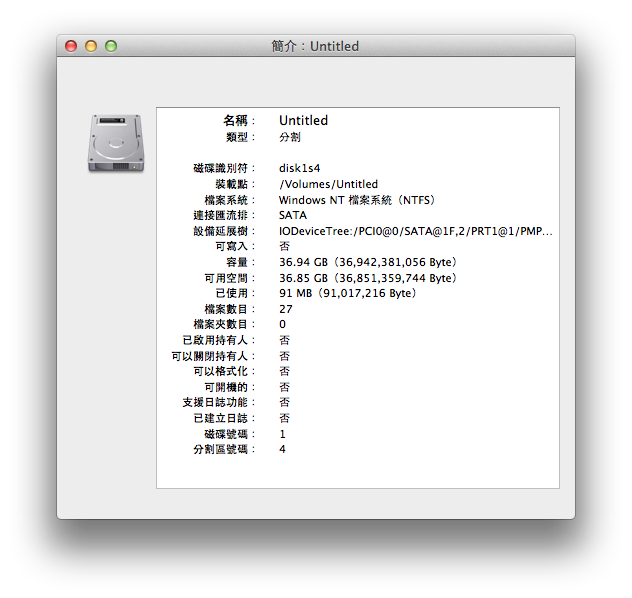Click mount point '/Volumes/Untitled'

click(x=328, y=184)
